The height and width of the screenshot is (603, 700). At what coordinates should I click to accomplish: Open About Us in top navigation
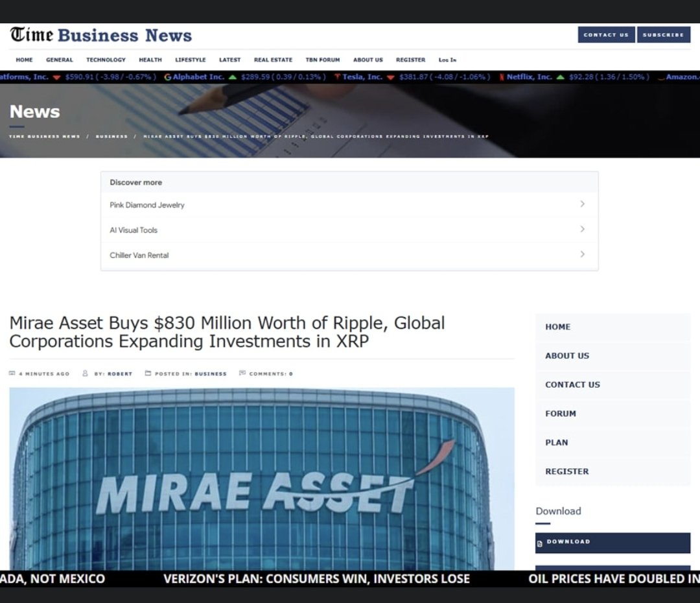tap(368, 60)
